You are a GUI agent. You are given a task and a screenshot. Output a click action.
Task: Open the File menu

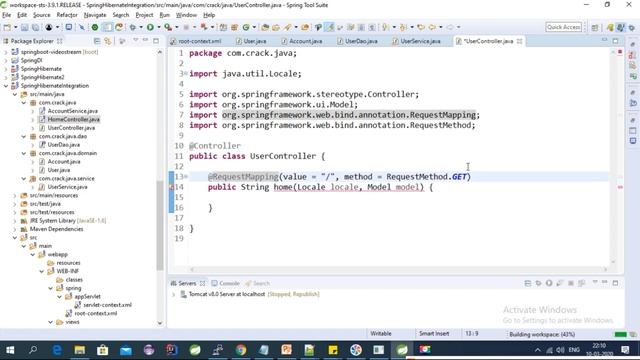coord(7,15)
